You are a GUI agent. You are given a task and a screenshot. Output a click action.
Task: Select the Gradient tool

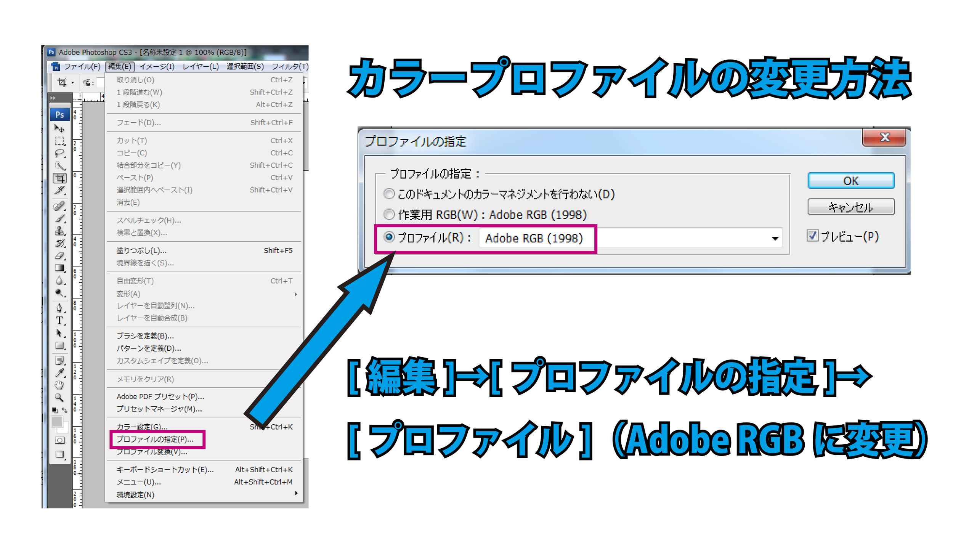[59, 268]
